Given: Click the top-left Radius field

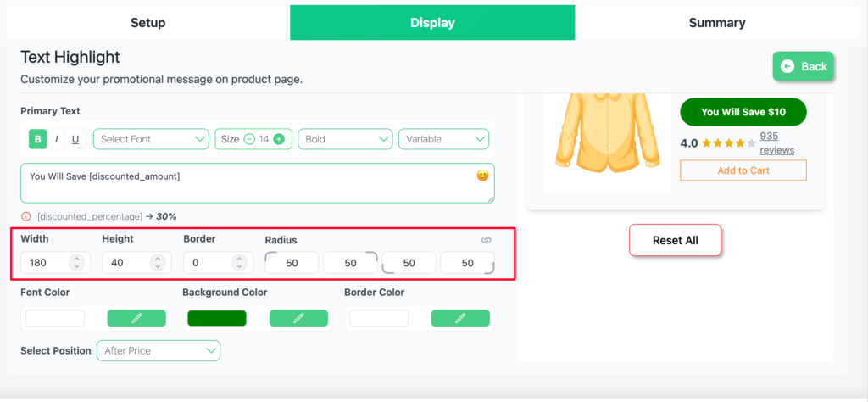Looking at the screenshot, I should (x=292, y=263).
